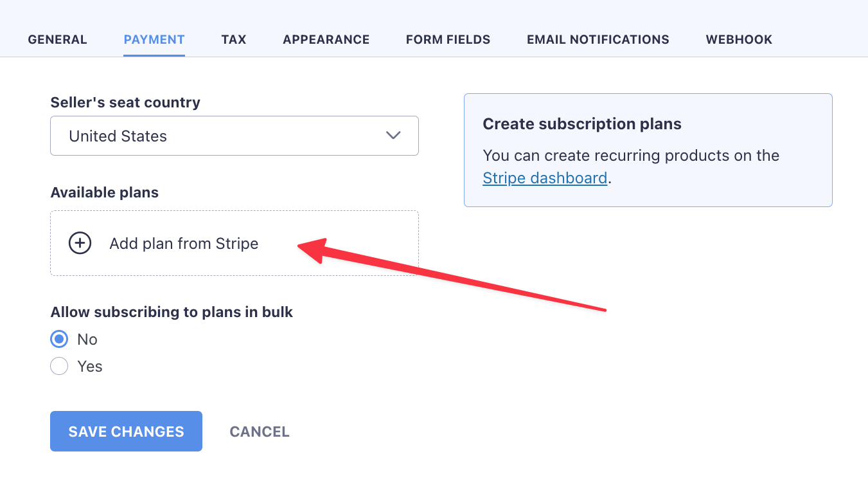Image resolution: width=868 pixels, height=492 pixels.
Task: Select the "No" bulk subscription radio button
Action: click(x=59, y=339)
